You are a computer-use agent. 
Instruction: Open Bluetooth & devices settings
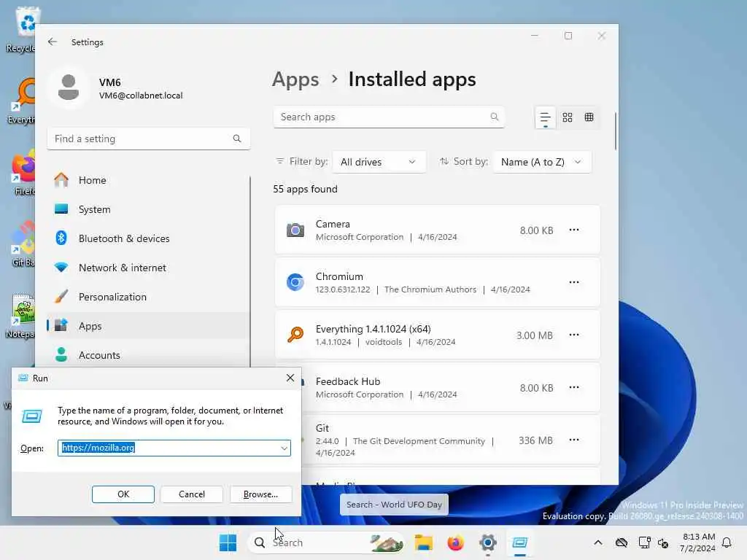[x=148, y=238]
